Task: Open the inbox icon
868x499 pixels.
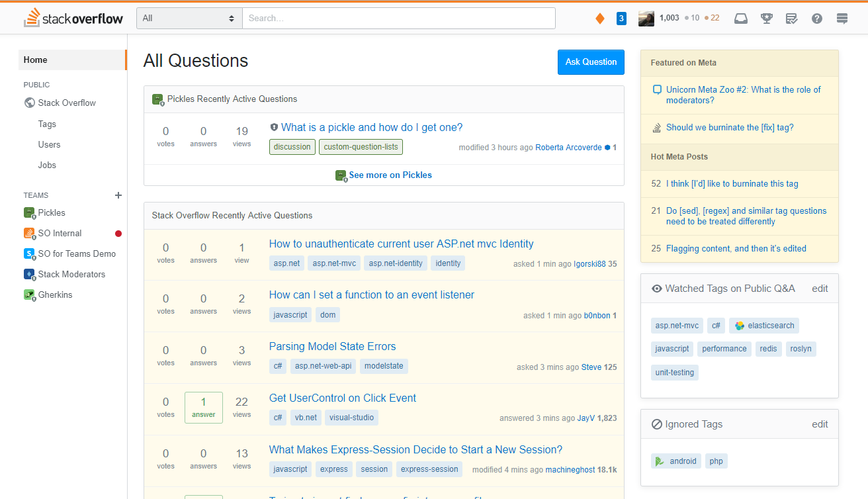Action: pos(741,19)
